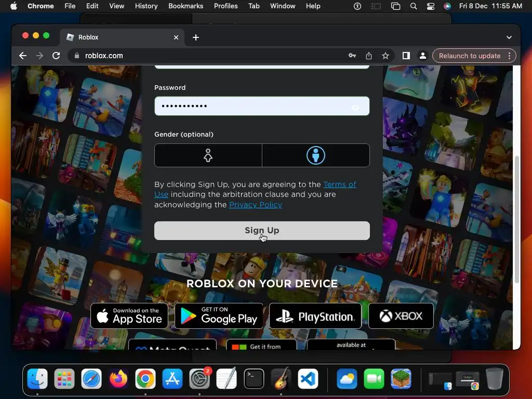This screenshot has height=399, width=532.
Task: Click the page vertical scrollbar
Action: [516, 219]
